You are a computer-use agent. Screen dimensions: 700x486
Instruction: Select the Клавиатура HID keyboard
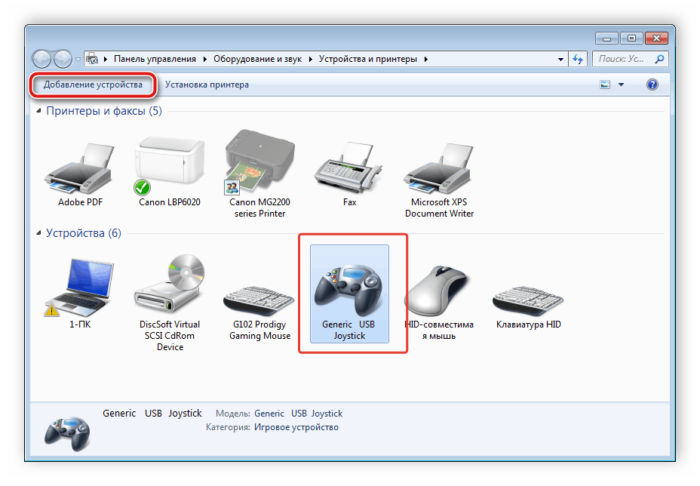tap(530, 295)
